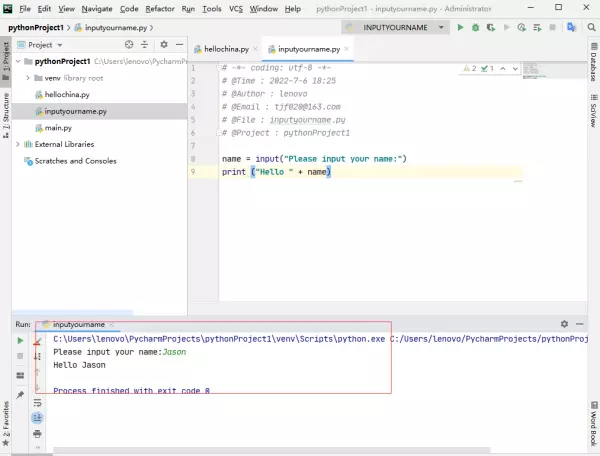Open Run panel settings gear
This screenshot has height=456, width=600.
tap(564, 324)
